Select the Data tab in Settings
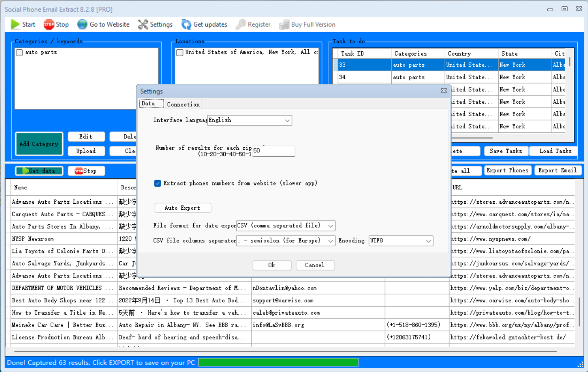 point(148,104)
